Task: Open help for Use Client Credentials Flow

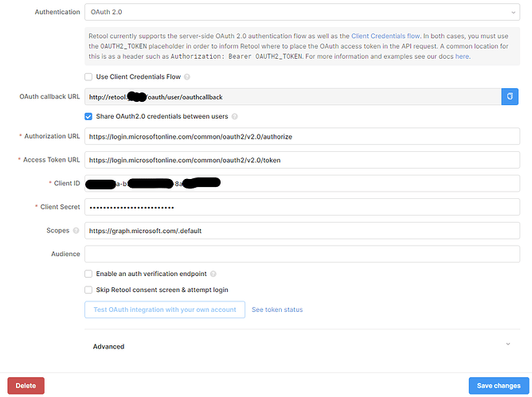Action: [187, 77]
